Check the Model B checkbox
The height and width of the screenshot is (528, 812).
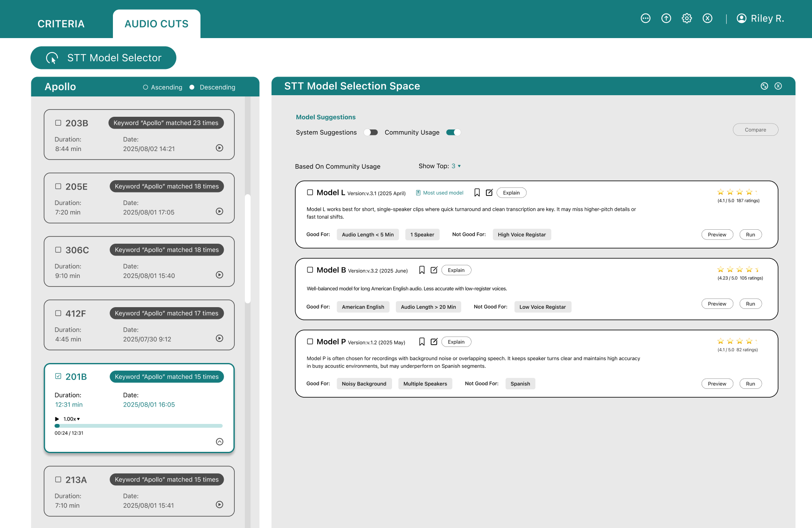310,270
